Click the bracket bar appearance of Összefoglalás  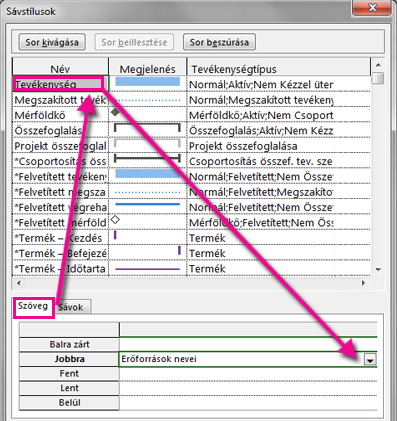(147, 128)
